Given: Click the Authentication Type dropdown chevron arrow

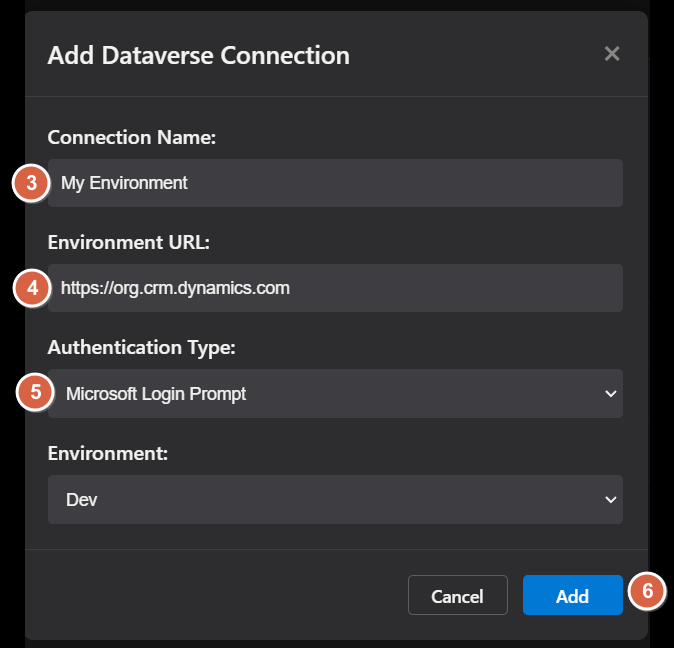Looking at the screenshot, I should click(611, 394).
